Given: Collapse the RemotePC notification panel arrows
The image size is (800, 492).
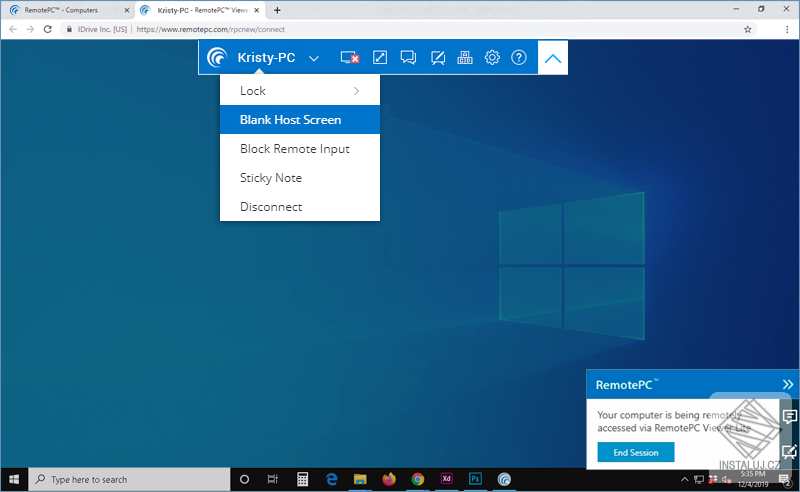Looking at the screenshot, I should pyautogui.click(x=788, y=384).
